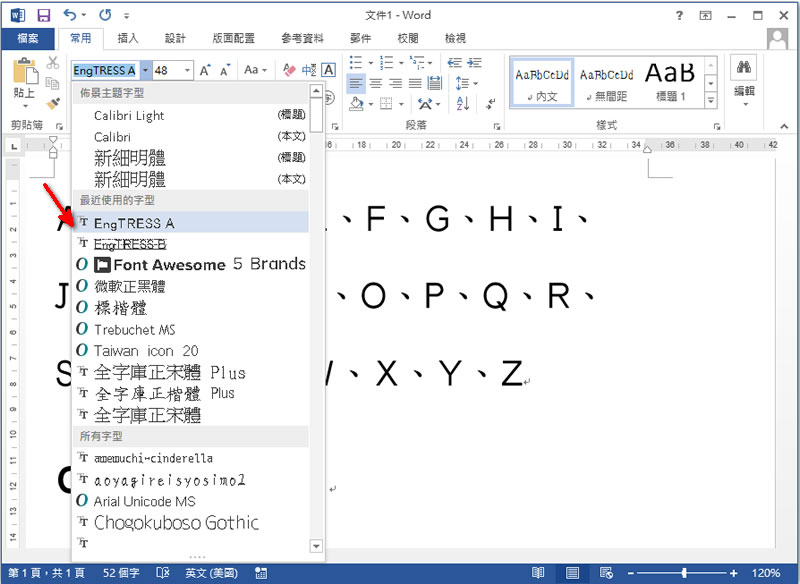This screenshot has height=584, width=800.
Task: Expand the Styles gallery More button
Action: point(711,101)
